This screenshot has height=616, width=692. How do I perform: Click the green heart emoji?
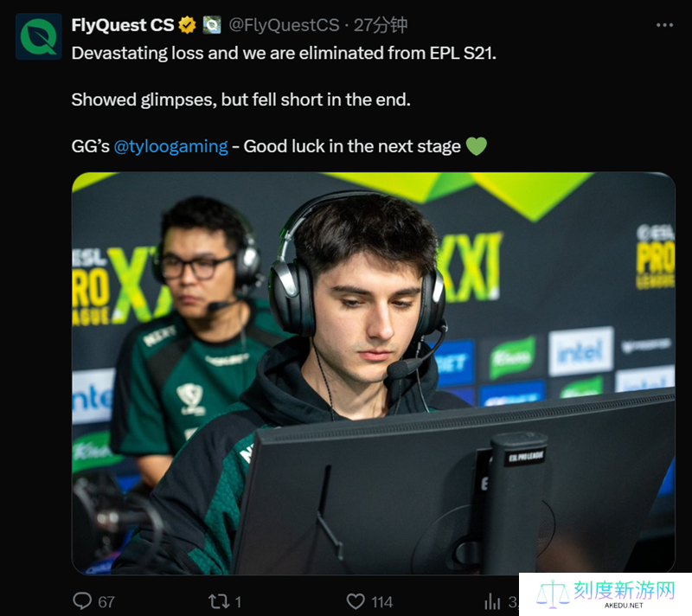[x=477, y=146]
